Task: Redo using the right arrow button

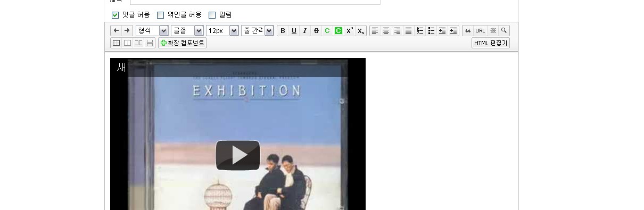Action: point(127,30)
